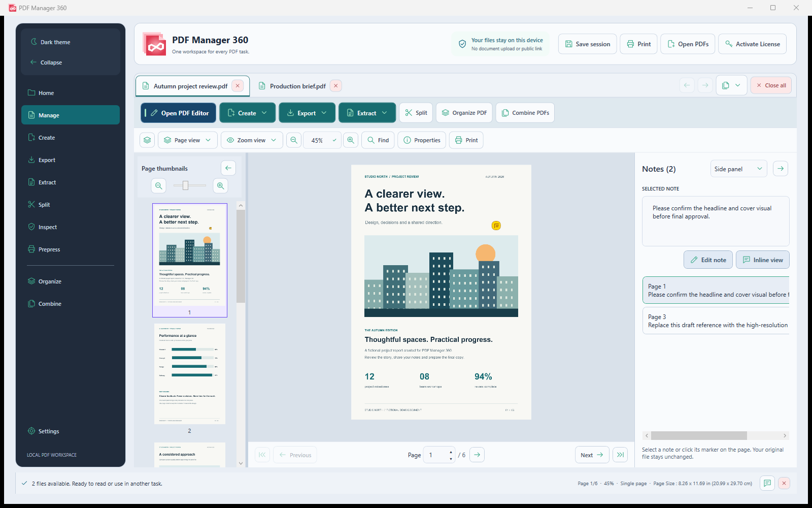812x508 pixels.
Task: Collapse Notes panel with arrow button
Action: point(781,169)
